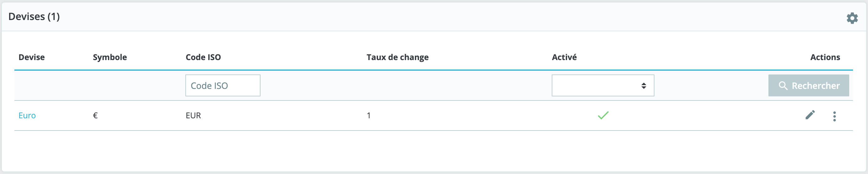Image resolution: width=868 pixels, height=174 pixels.
Task: Click the pencil edit icon for Euro
Action: (x=810, y=115)
